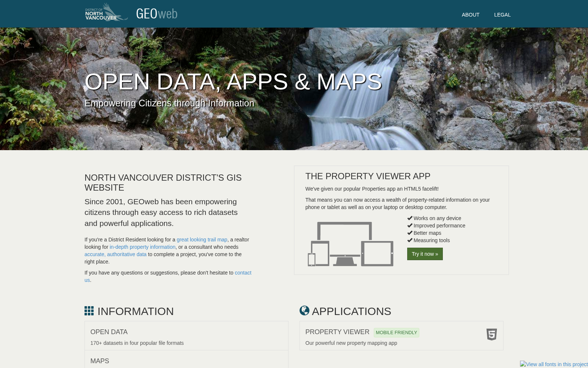588x368 pixels.
Task: Click the INFORMATION section heading
Action: [x=136, y=311]
